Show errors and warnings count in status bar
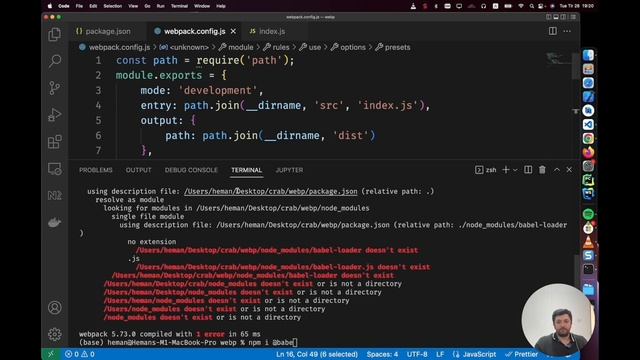 (x=80, y=354)
